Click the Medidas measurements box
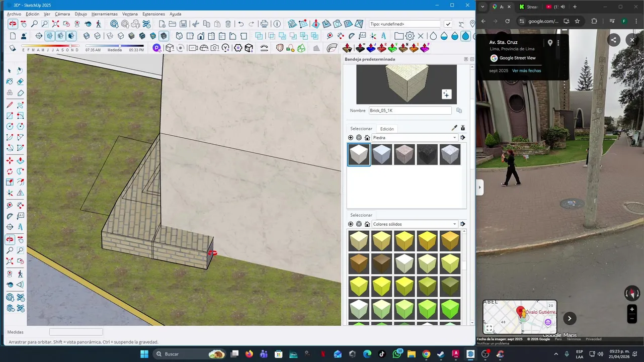Image resolution: width=644 pixels, height=362 pixels. tap(76, 332)
